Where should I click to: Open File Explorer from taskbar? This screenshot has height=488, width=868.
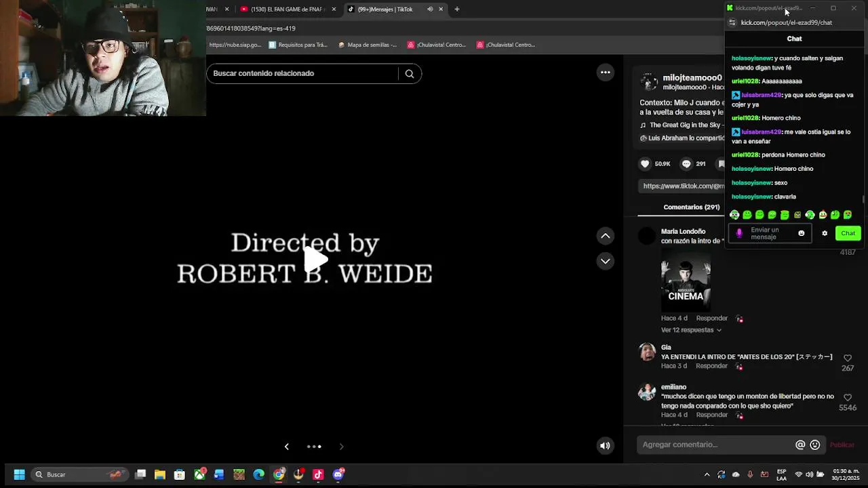160,474
